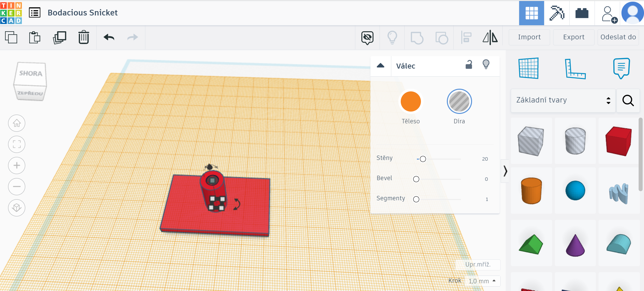Pick the striped hole cylinder shape
The image size is (644, 291).
(575, 141)
